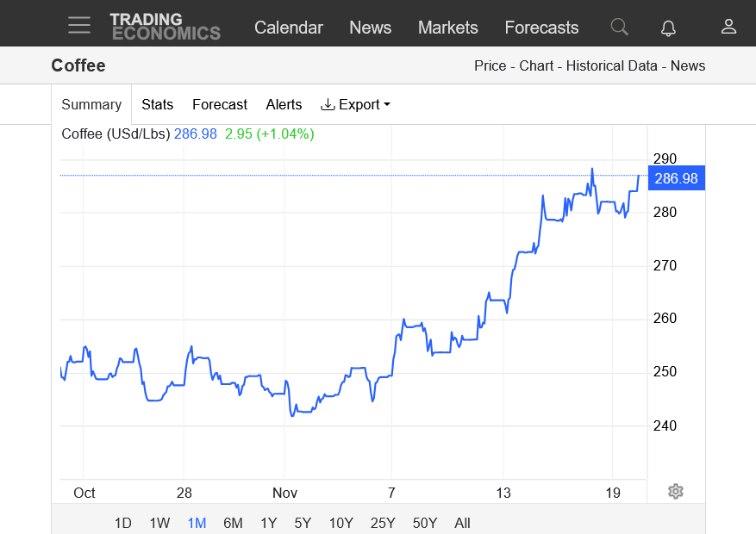This screenshot has width=756, height=534.
Task: Show the All time range
Action: click(462, 523)
